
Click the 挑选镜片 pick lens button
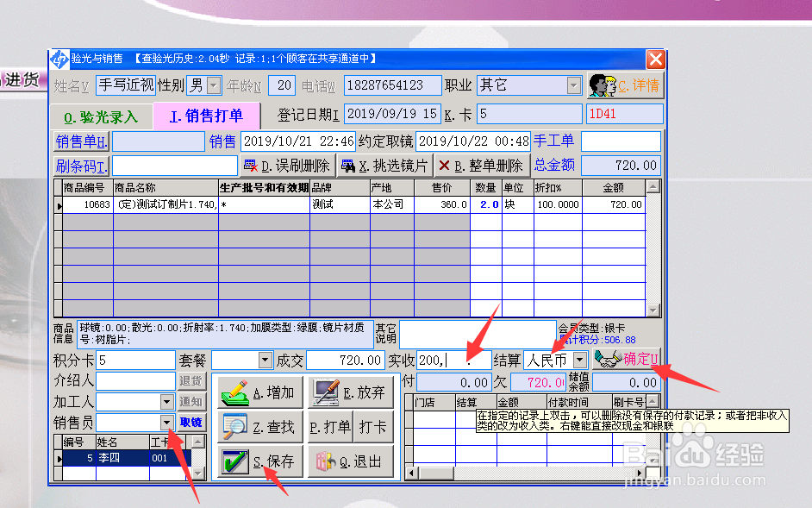(384, 166)
